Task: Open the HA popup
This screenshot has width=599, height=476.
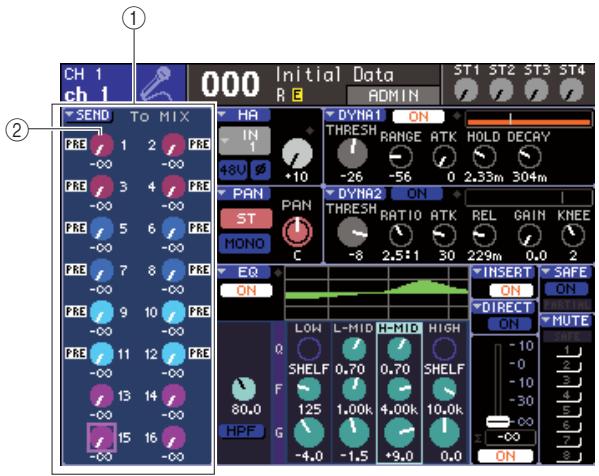Action: pyautogui.click(x=244, y=115)
